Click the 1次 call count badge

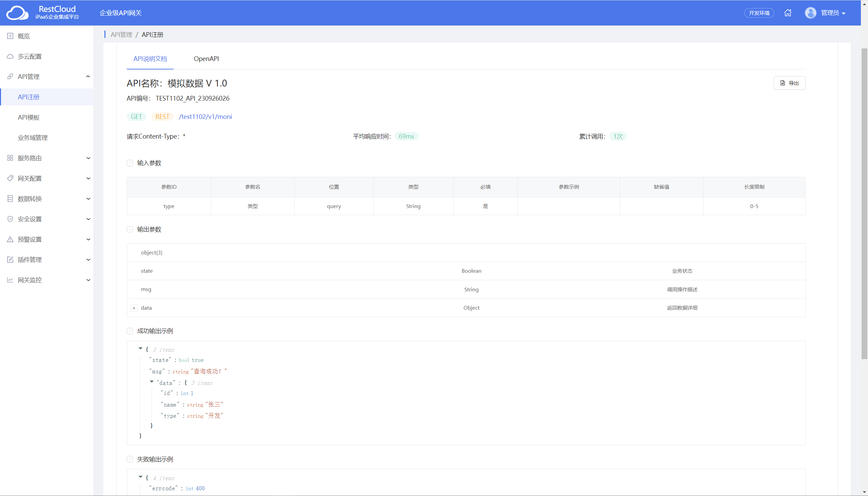[x=618, y=136]
